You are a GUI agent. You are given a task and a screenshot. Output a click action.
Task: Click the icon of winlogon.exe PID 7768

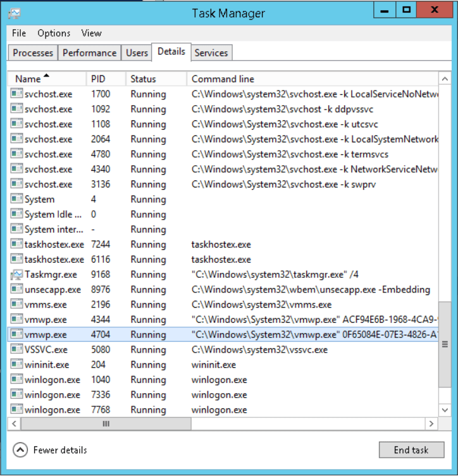coord(16,410)
